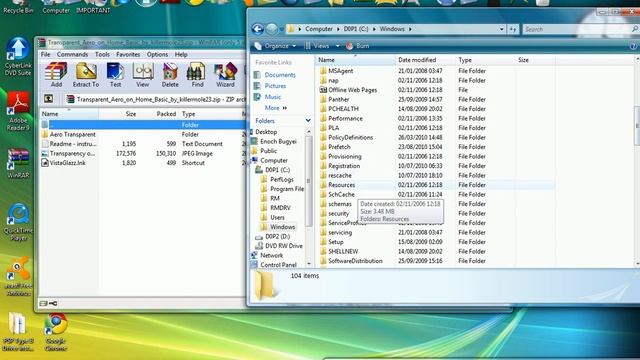Sort Explorer list by Type column
The image size is (640, 360).
click(485, 60)
